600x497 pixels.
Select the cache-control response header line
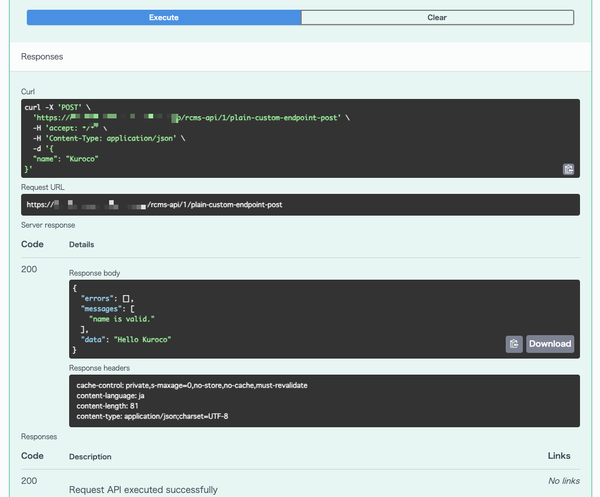[x=192, y=385]
